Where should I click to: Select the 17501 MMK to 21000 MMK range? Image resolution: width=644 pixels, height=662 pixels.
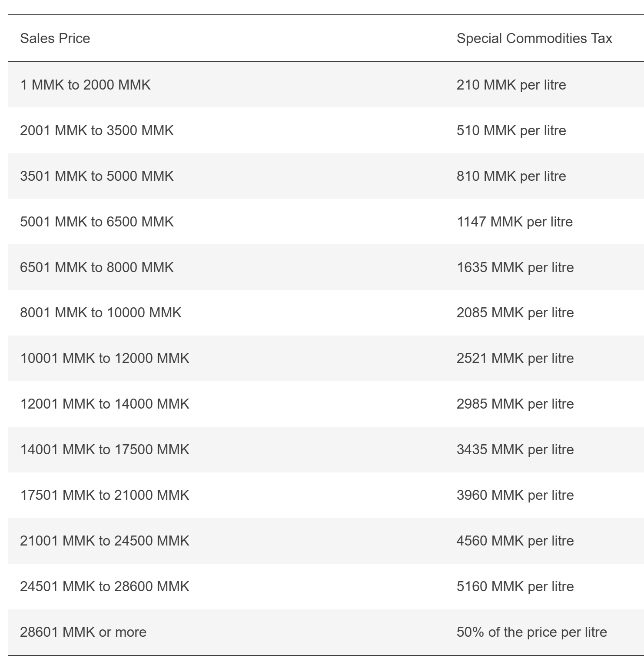(x=104, y=495)
